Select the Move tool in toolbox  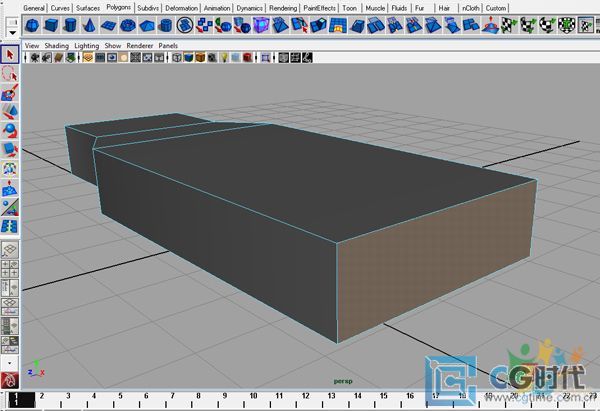[x=10, y=112]
